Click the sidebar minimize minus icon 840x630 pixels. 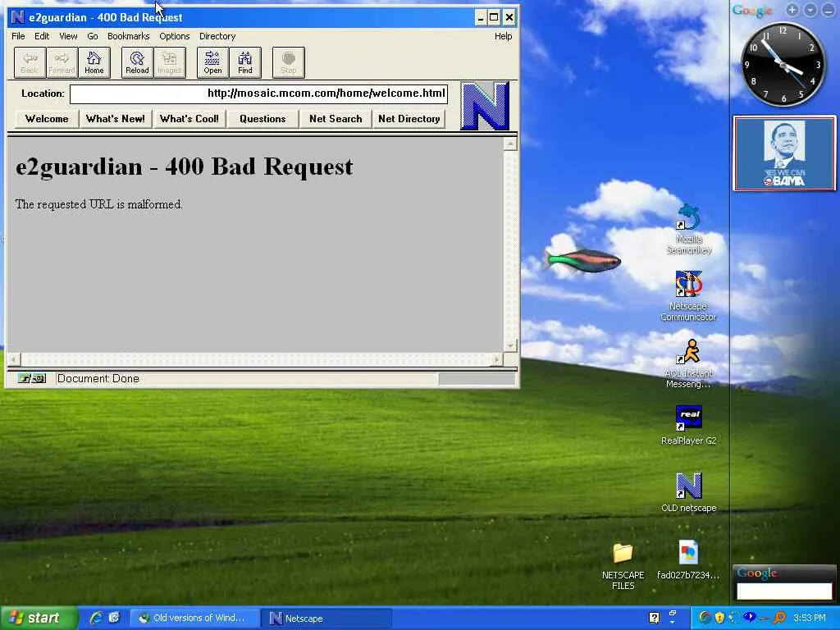point(829,10)
